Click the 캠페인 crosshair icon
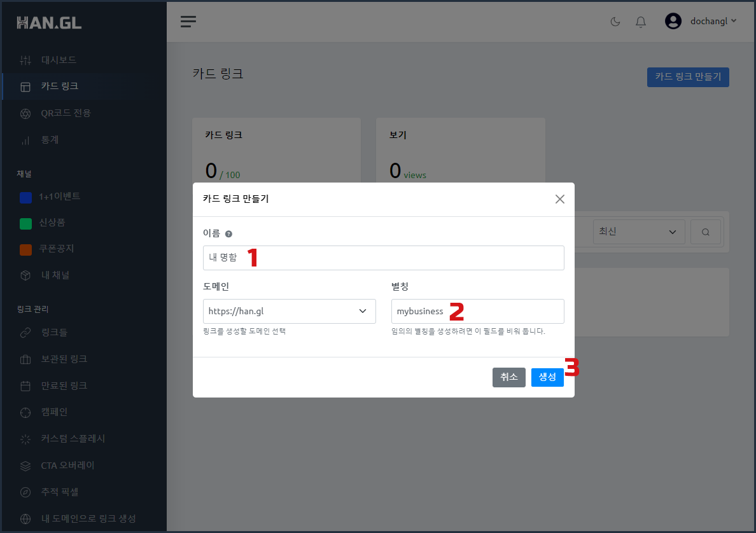 pyautogui.click(x=25, y=413)
